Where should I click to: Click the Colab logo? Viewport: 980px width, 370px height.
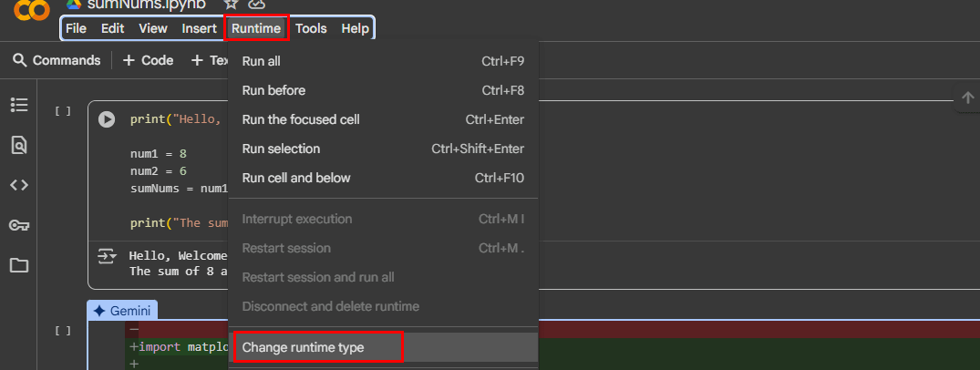coord(32,11)
